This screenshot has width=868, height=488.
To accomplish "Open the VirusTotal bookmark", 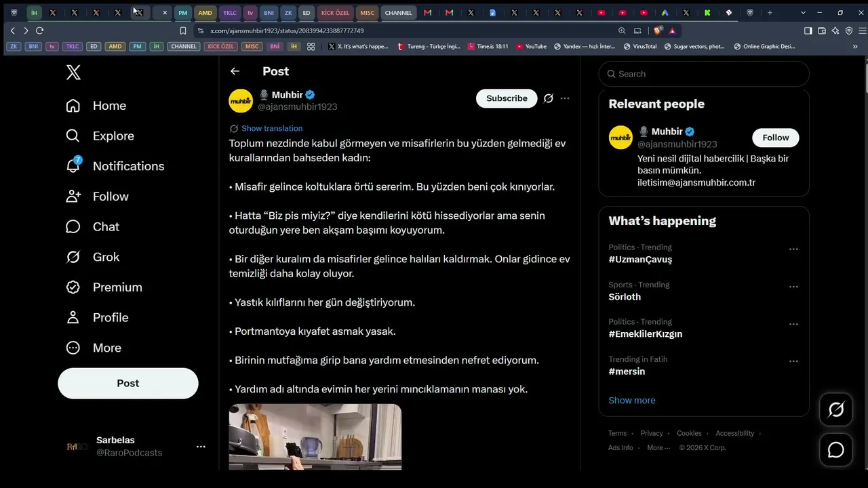I will [639, 47].
